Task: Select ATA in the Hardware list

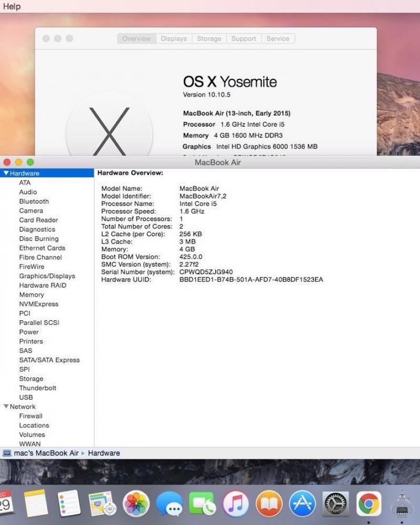Action: point(25,183)
